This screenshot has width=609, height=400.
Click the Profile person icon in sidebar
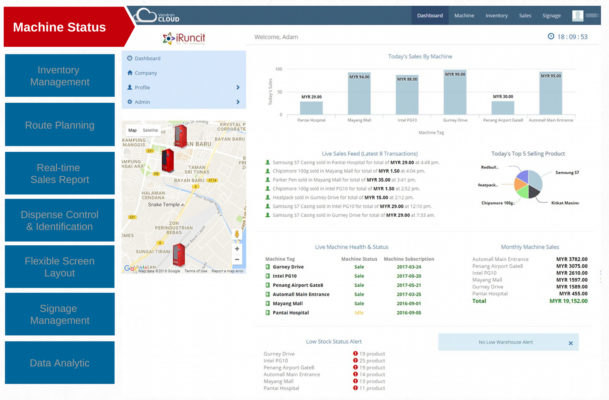pyautogui.click(x=130, y=87)
